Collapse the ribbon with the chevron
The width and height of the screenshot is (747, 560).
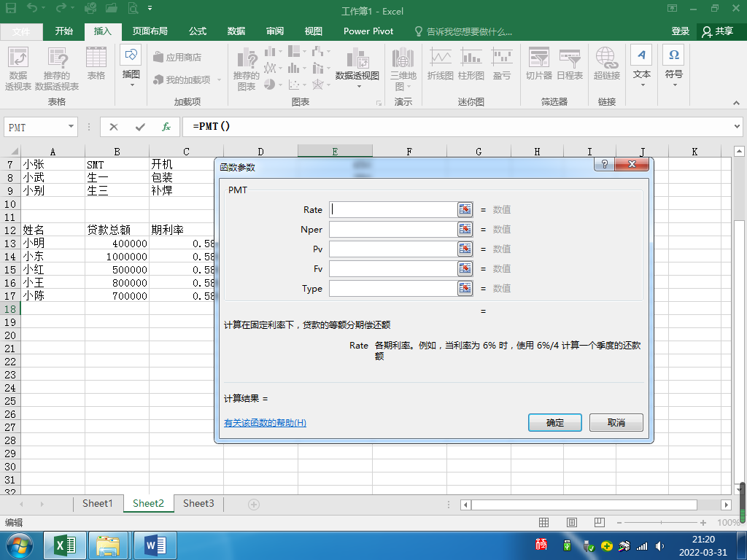click(x=736, y=102)
